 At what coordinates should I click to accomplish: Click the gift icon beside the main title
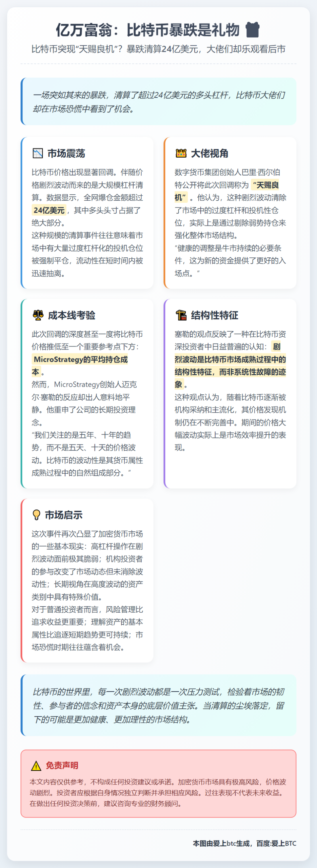tap(252, 29)
